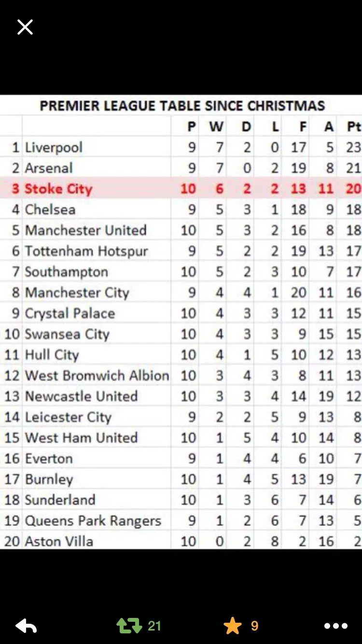Click the Arsenal team name

pos(49,168)
